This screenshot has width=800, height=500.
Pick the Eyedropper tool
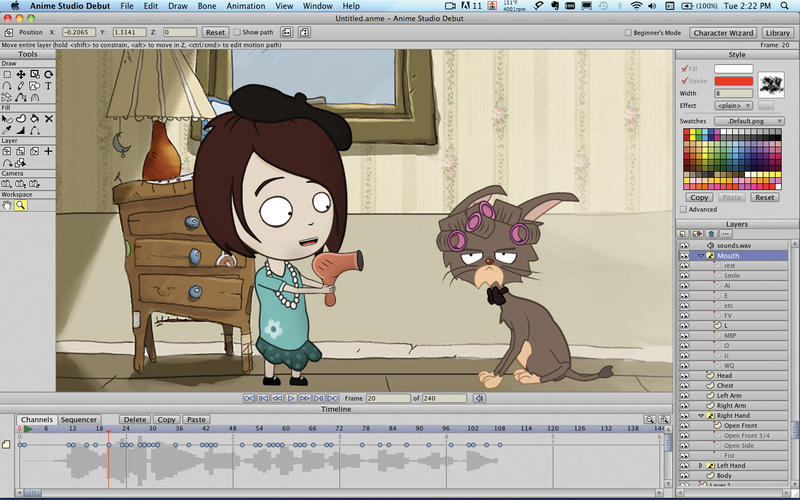pos(7,130)
